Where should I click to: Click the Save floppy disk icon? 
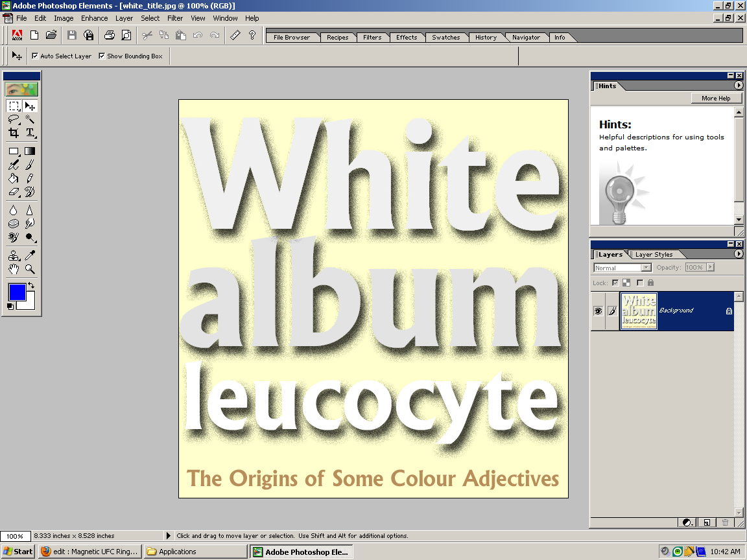pyautogui.click(x=71, y=35)
